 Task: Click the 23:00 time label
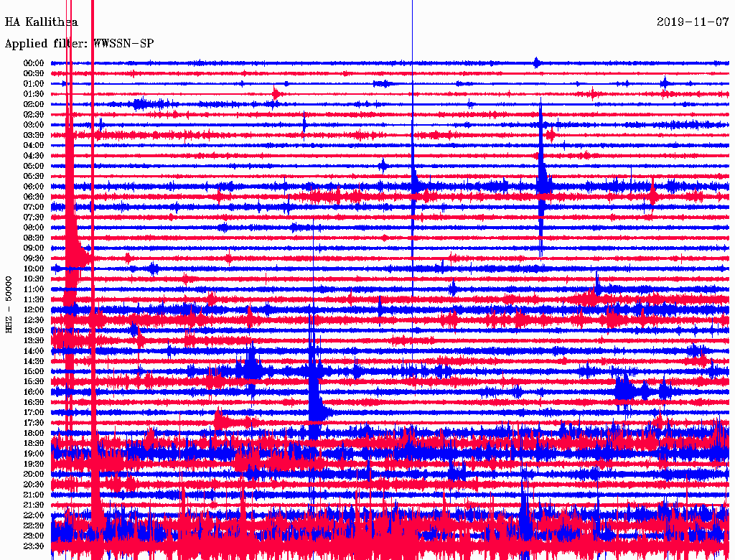click(x=34, y=536)
